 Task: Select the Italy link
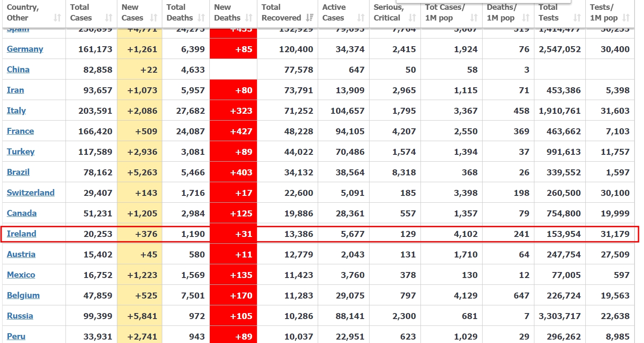pyautogui.click(x=16, y=110)
